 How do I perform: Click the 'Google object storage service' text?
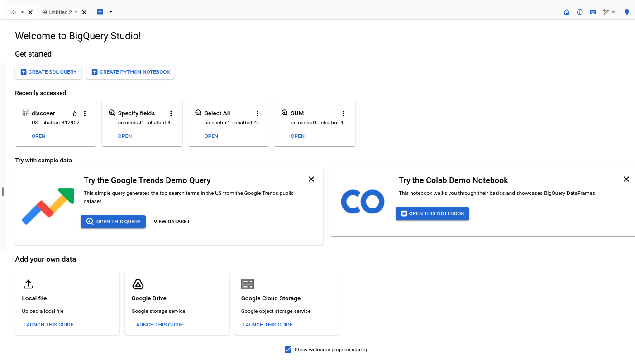pyautogui.click(x=276, y=311)
